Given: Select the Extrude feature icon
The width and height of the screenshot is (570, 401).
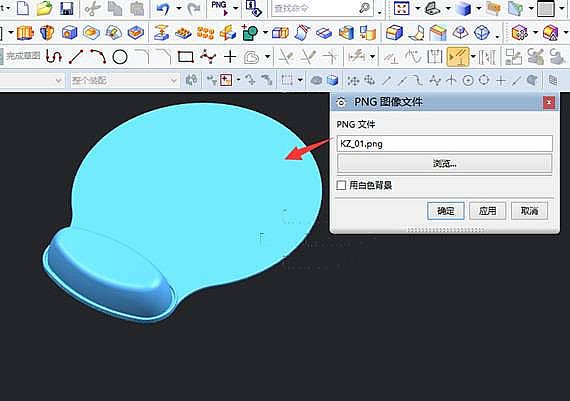Looking at the screenshot, I should 25,33.
